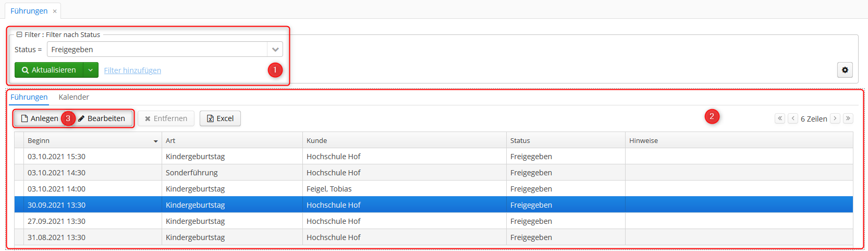Go to the previous page of results
This screenshot has height=251, width=868.
point(793,118)
